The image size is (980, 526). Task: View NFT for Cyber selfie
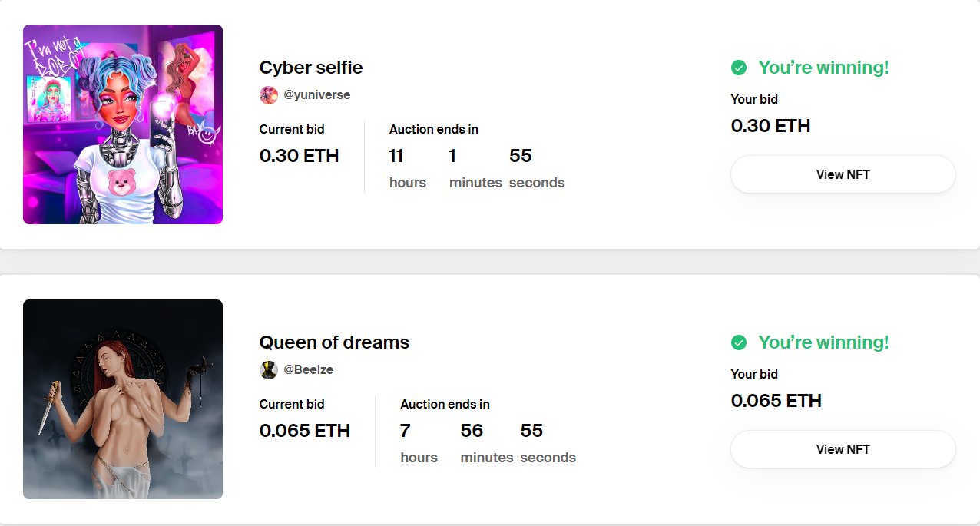pos(843,174)
